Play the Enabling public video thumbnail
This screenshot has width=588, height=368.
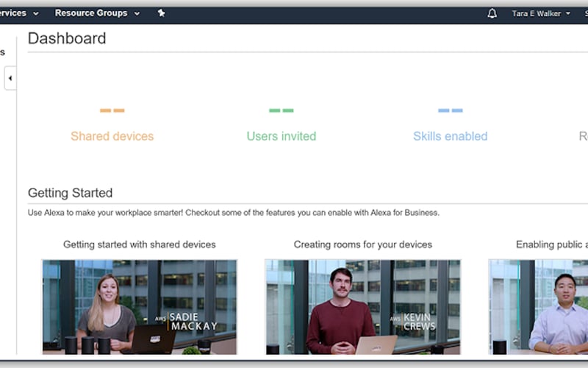[538, 307]
